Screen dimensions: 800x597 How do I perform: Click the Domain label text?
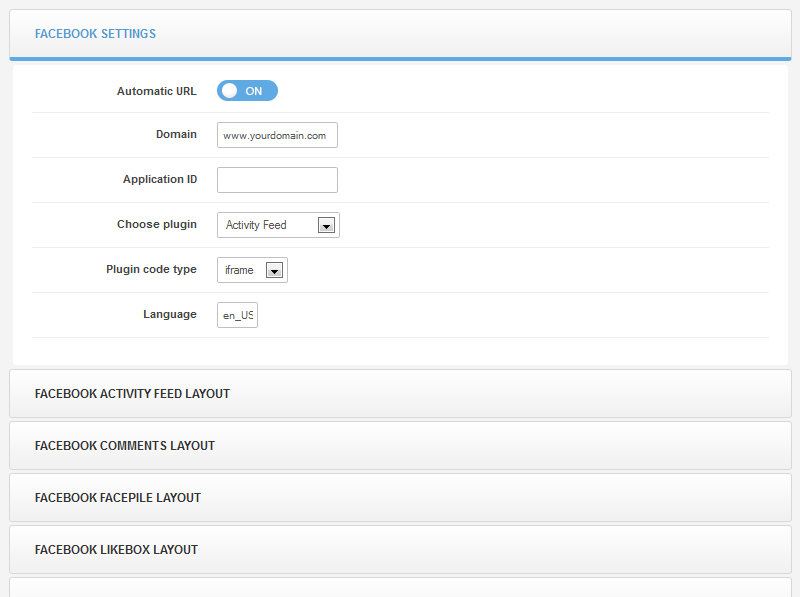click(x=176, y=135)
